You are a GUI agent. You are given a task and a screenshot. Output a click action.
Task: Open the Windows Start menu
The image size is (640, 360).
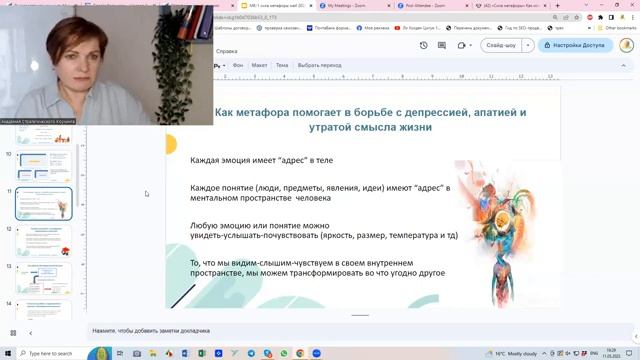pyautogui.click(x=8, y=353)
